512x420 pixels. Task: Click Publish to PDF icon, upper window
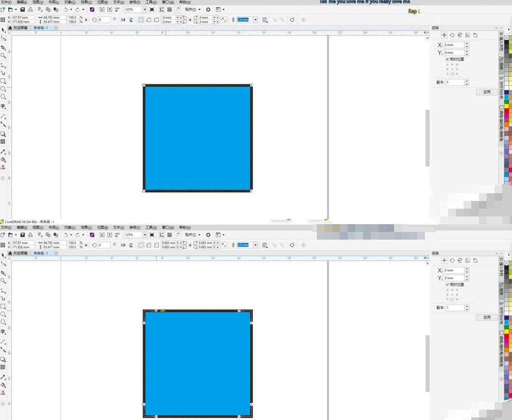coord(117,9)
